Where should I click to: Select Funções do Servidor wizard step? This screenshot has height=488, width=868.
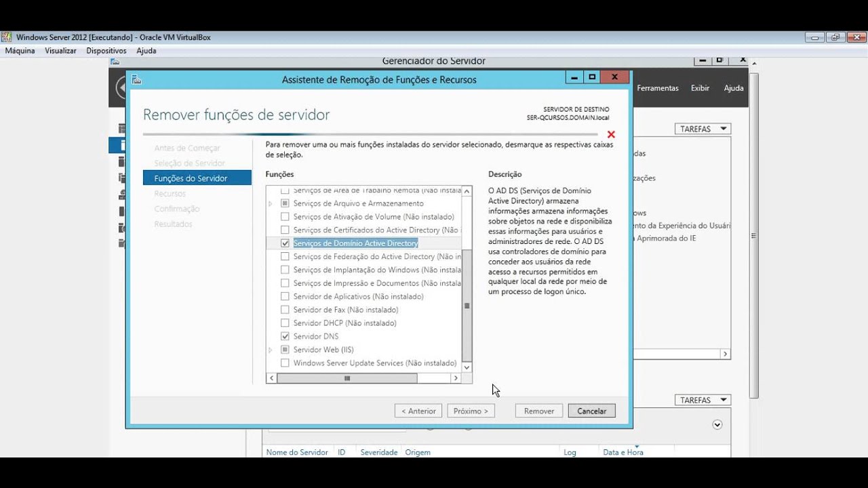(x=197, y=178)
